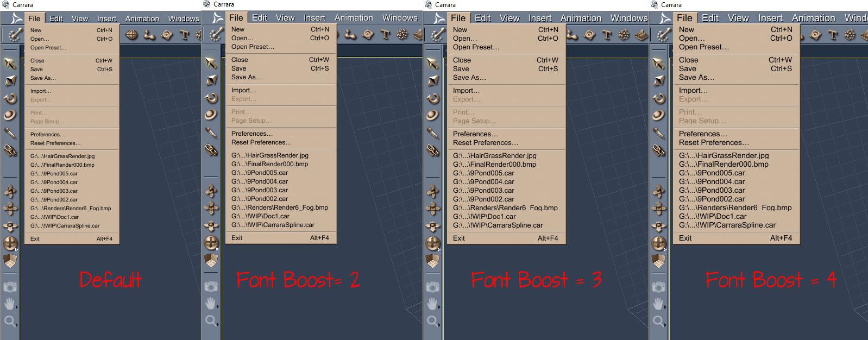Open the Edit menu in Default panel
The width and height of the screenshot is (868, 340).
point(56,18)
